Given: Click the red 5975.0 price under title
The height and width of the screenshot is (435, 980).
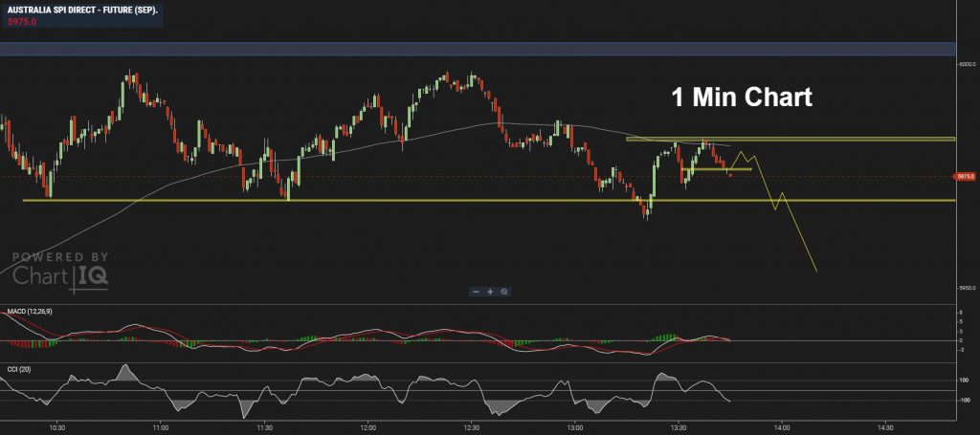Looking at the screenshot, I should point(22,21).
